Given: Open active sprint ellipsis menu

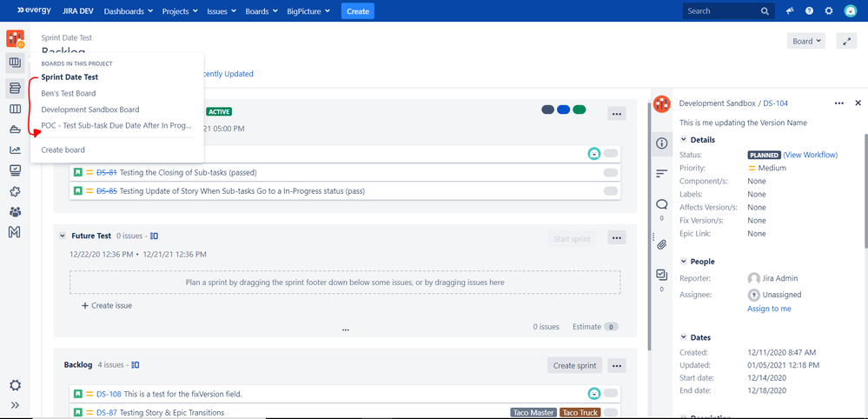Looking at the screenshot, I should tap(617, 114).
